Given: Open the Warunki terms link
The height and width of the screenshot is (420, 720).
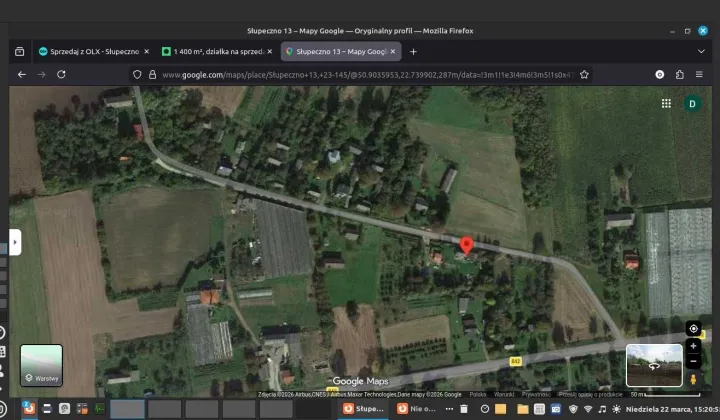Looking at the screenshot, I should 504,394.
